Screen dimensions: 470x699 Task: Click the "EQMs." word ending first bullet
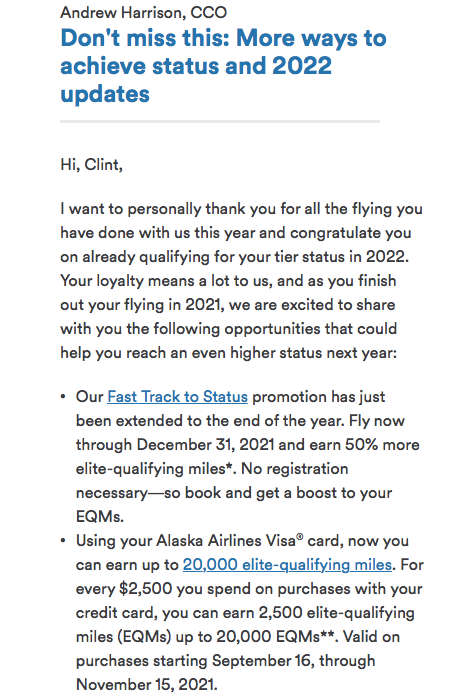(100, 517)
